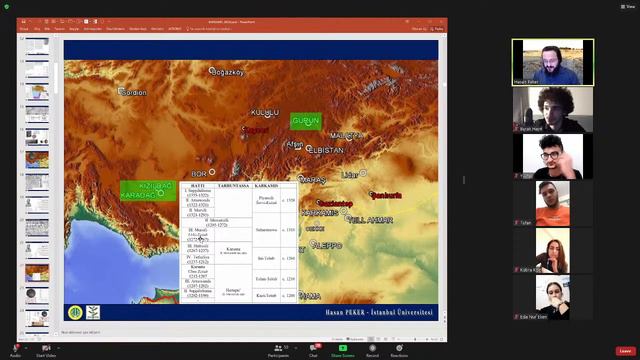Turn on camera with Start Video
The height and width of the screenshot is (360, 640).
tap(46, 350)
